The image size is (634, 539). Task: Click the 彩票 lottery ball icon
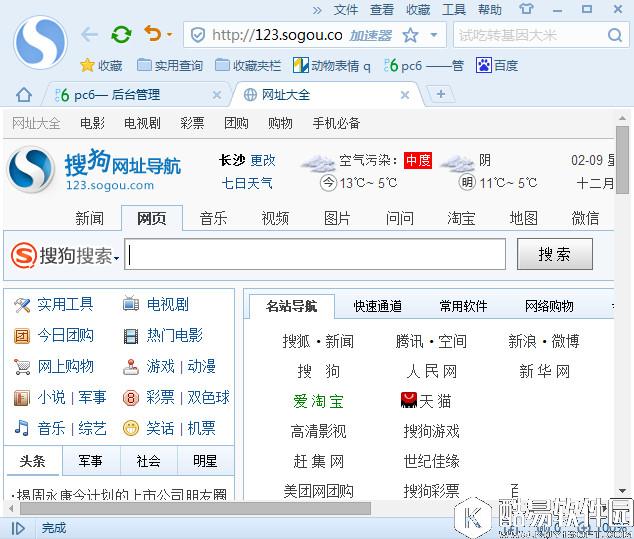point(131,398)
